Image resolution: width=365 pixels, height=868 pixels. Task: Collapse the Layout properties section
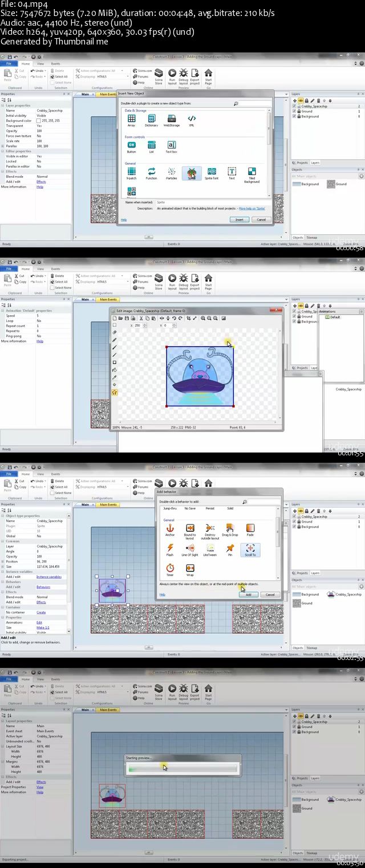pyautogui.click(x=3, y=721)
